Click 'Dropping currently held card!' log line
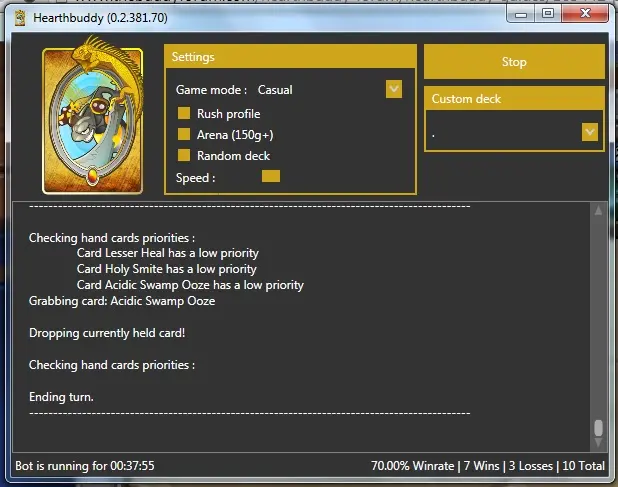Screen dimensions: 618x487 coord(107,333)
